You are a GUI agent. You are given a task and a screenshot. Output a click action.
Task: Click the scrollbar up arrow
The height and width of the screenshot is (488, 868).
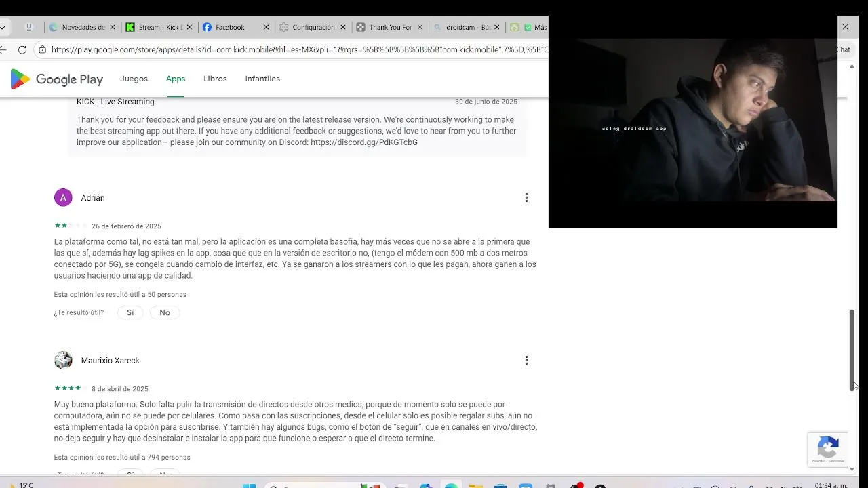[x=852, y=67]
